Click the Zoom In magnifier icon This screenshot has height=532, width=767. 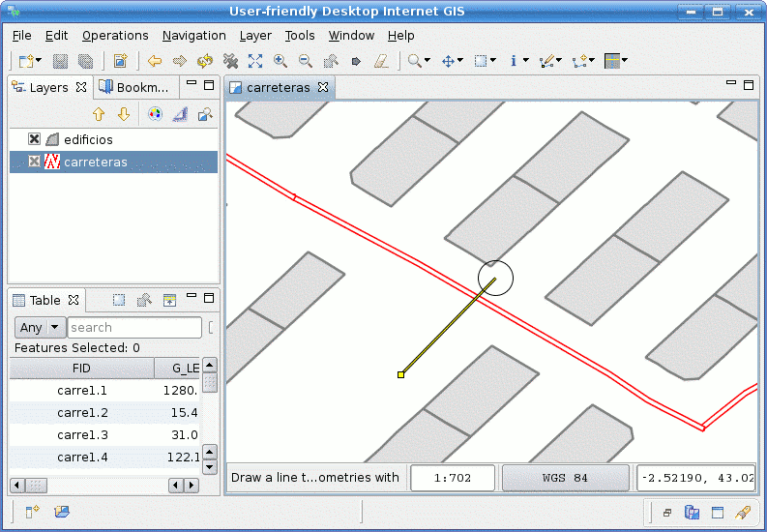click(x=280, y=61)
